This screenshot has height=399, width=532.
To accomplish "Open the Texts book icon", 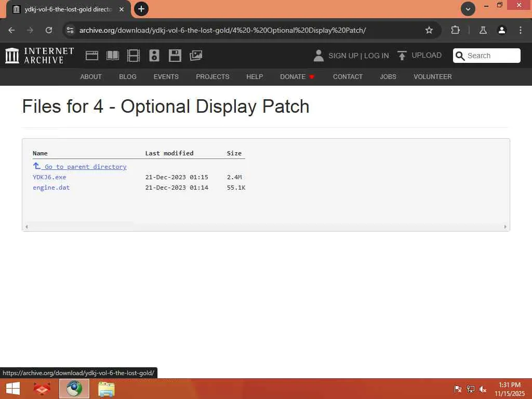I will point(113,56).
